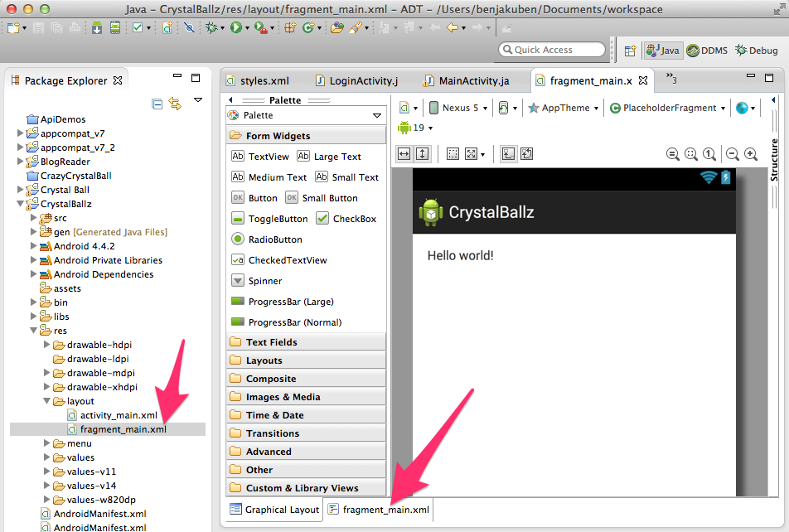This screenshot has width=789, height=532.
Task: Click the Open Perspective icon
Action: 630,51
